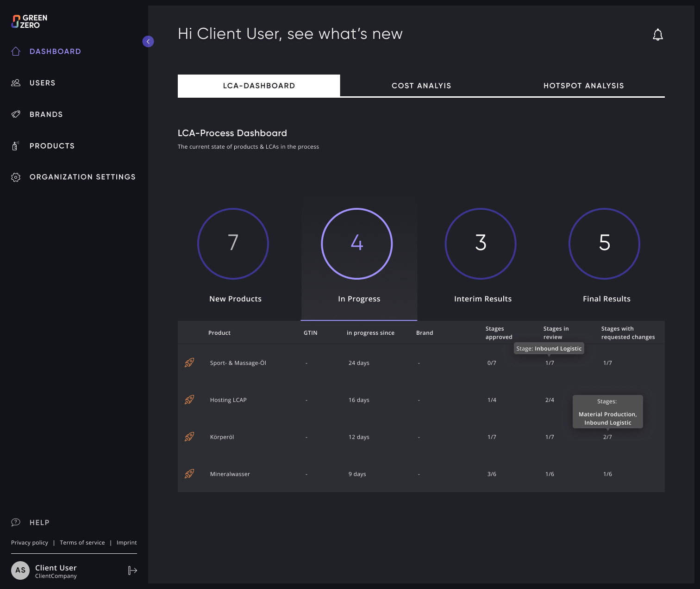Image resolution: width=700 pixels, height=589 pixels.
Task: Click the GTIN column header
Action: pyautogui.click(x=311, y=333)
